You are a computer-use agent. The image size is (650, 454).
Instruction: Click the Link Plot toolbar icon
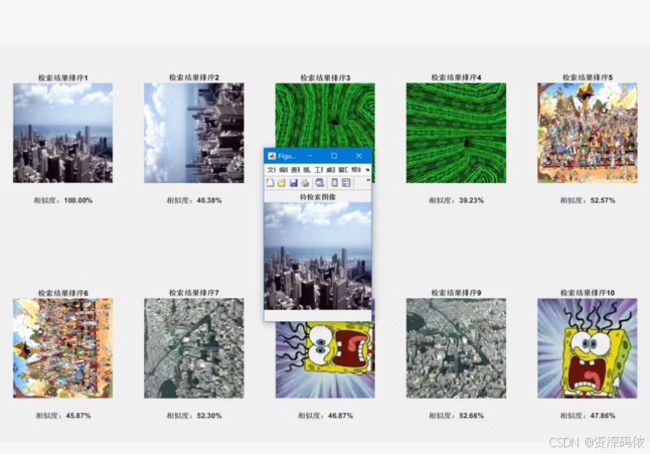click(320, 183)
